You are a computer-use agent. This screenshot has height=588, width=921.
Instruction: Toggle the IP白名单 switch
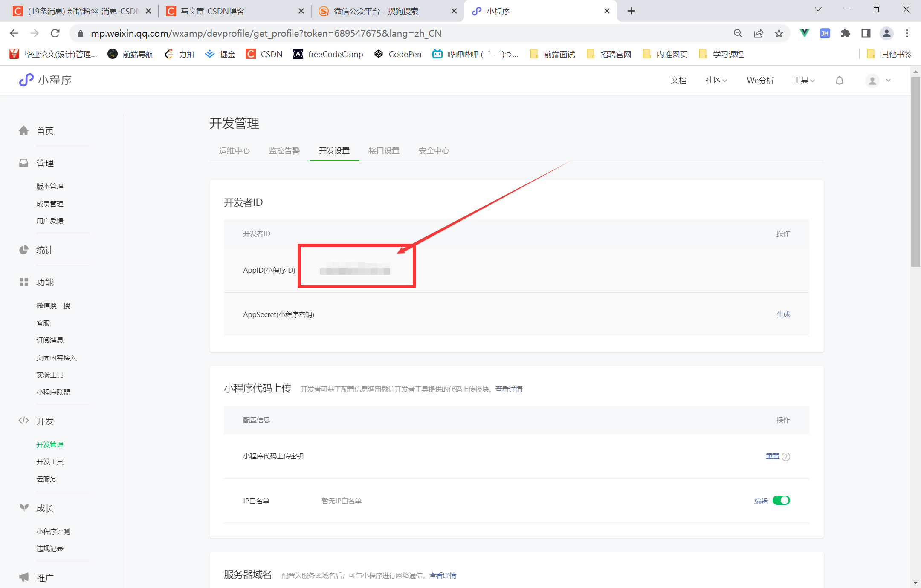pyautogui.click(x=782, y=500)
